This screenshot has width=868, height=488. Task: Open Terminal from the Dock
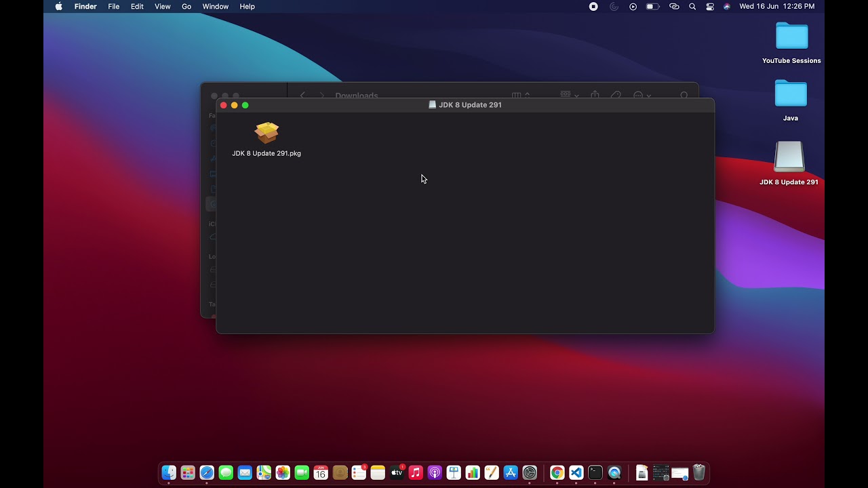click(595, 472)
